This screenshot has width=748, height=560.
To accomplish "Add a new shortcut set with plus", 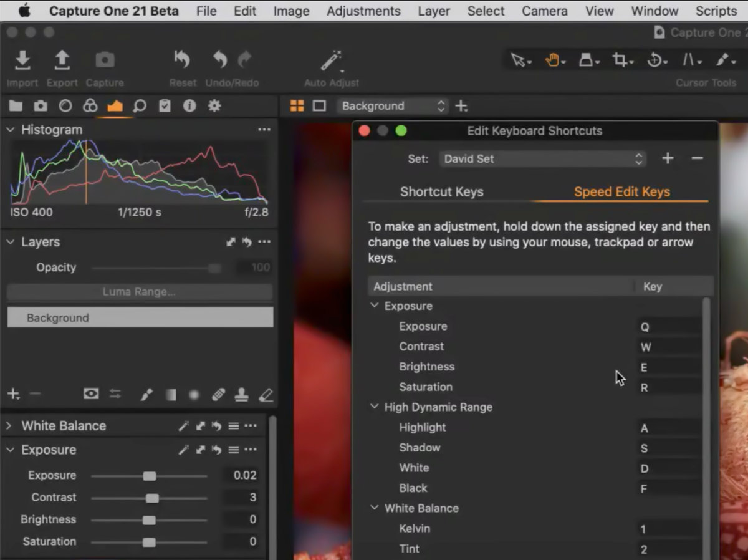I will [668, 158].
